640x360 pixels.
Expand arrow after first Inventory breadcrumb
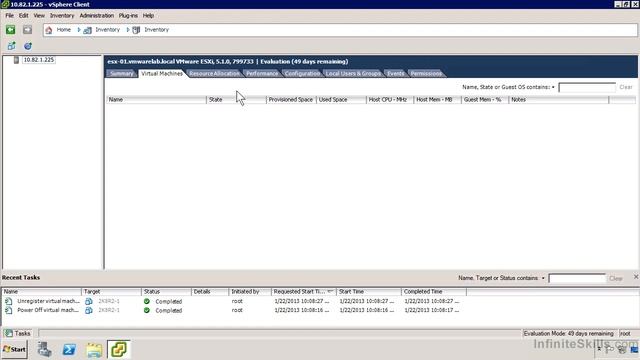[x=128, y=30]
